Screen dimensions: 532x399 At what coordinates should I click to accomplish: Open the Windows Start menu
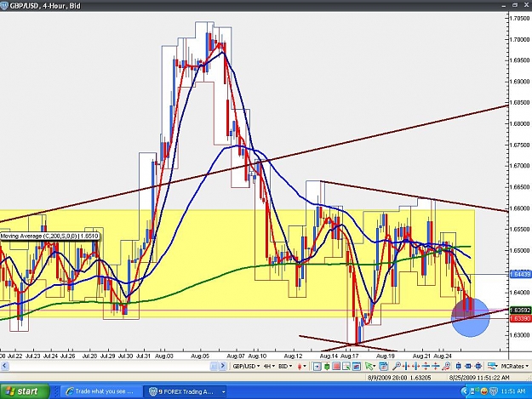[24, 391]
